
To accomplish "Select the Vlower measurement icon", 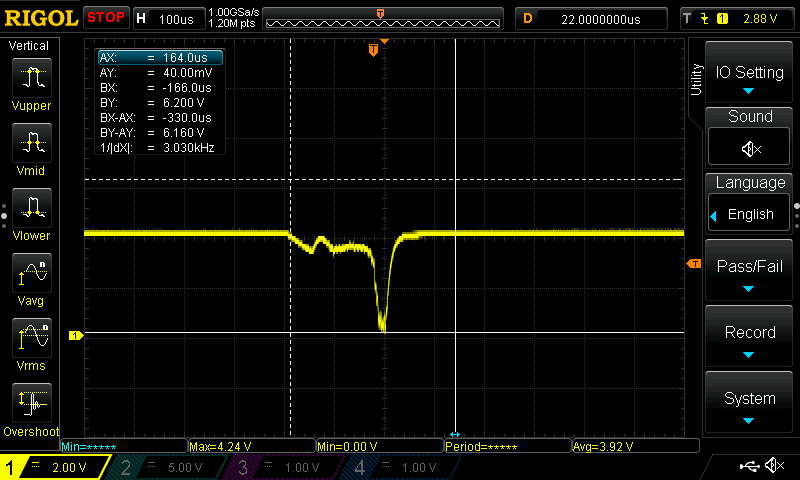I will tap(32, 208).
